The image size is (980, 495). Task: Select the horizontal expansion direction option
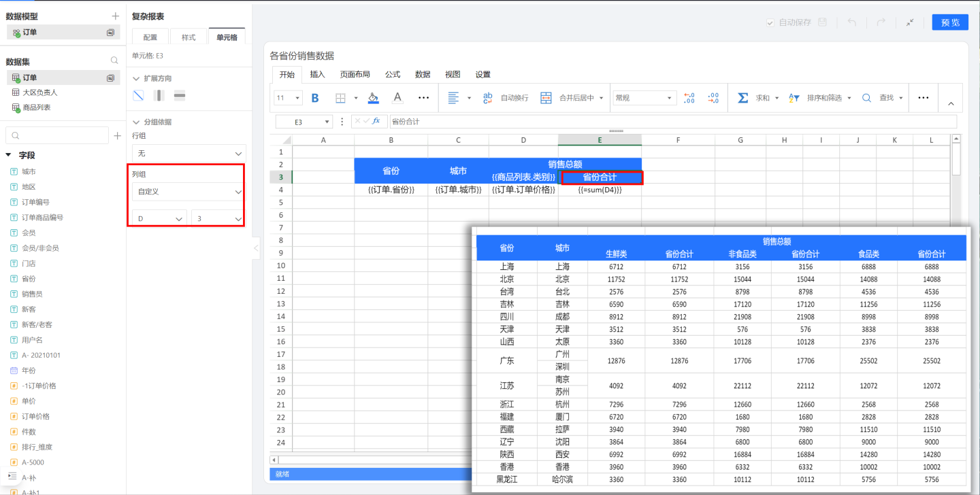click(180, 95)
